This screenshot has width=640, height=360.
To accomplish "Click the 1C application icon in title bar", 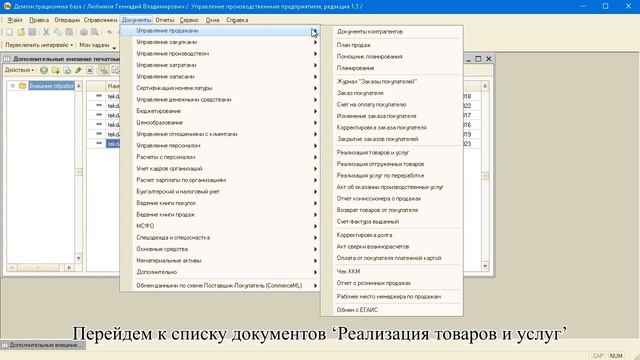I will [7, 6].
